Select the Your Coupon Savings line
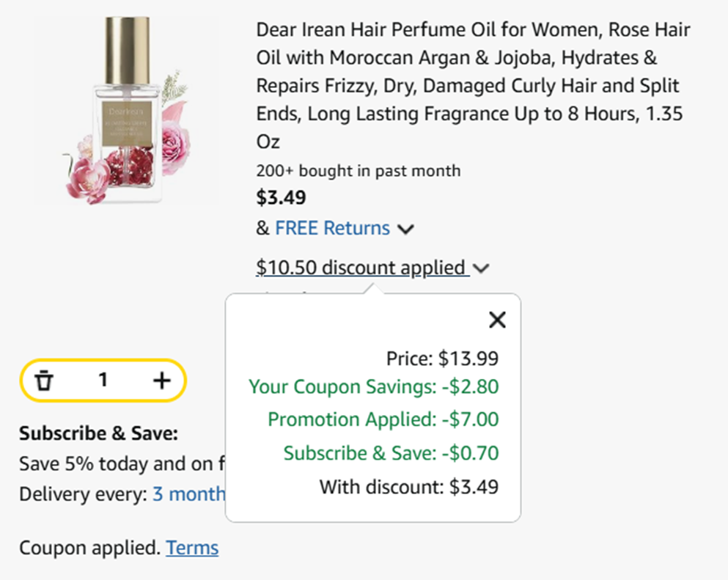This screenshot has height=580, width=728. click(373, 386)
